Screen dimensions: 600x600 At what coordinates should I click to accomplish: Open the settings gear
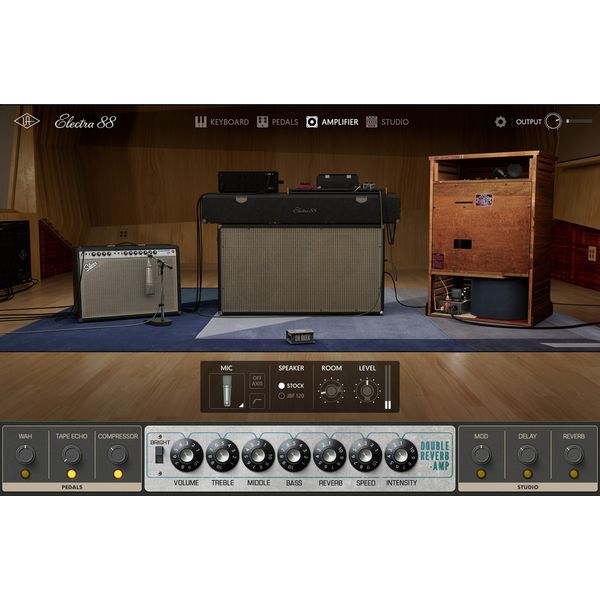pyautogui.click(x=500, y=122)
